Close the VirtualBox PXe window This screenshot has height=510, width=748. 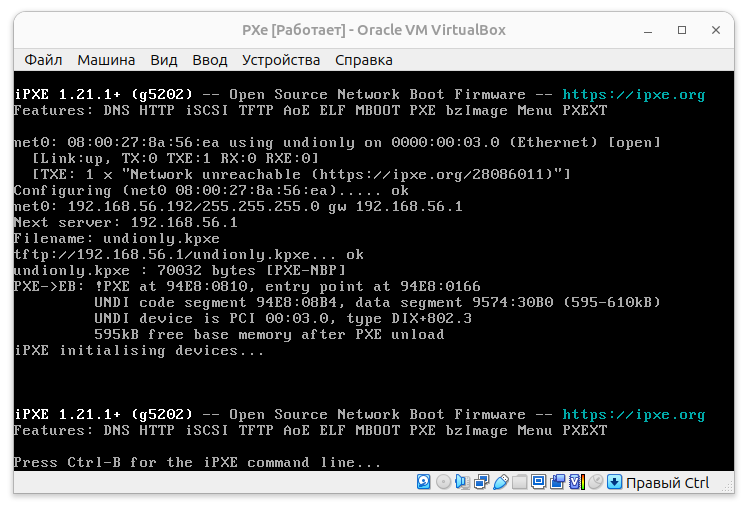pyautogui.click(x=716, y=30)
